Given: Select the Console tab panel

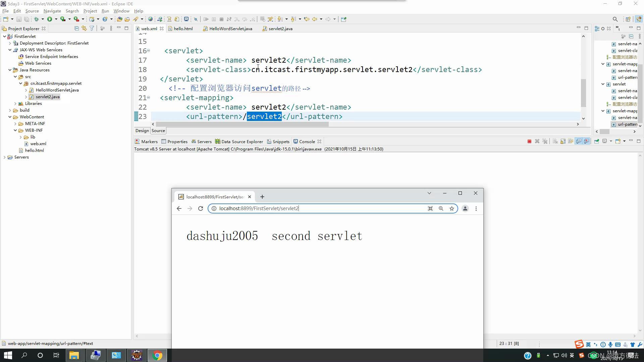Looking at the screenshot, I should [x=307, y=141].
